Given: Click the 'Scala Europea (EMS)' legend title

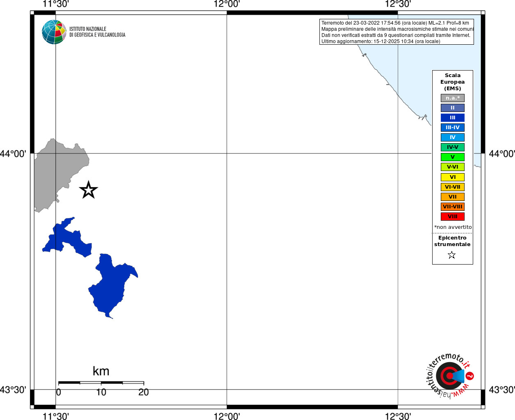Looking at the screenshot, I should pyautogui.click(x=453, y=82).
